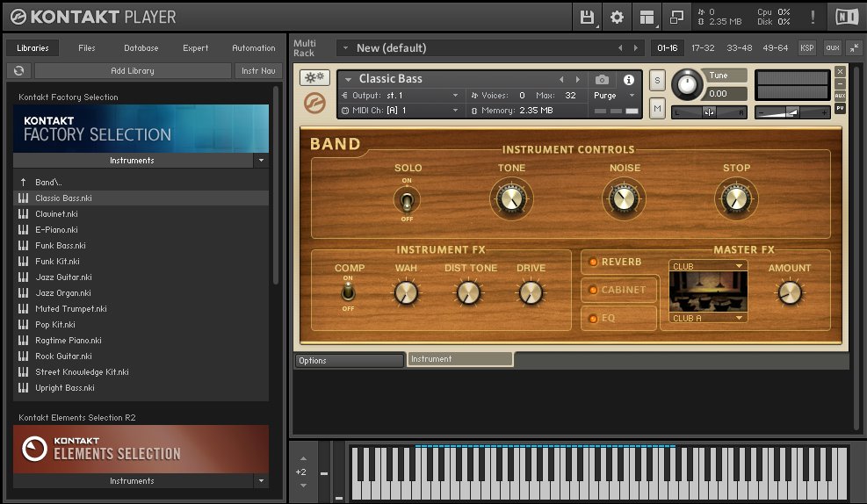Show rack page 01-16

pos(668,48)
